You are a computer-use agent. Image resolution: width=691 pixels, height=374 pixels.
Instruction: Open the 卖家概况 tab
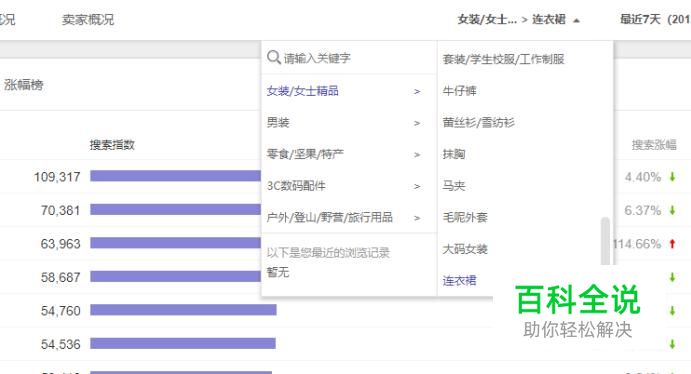[x=88, y=19]
